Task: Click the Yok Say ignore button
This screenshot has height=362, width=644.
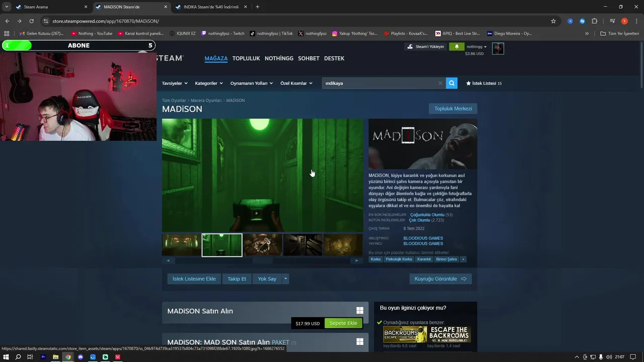Action: (x=267, y=279)
